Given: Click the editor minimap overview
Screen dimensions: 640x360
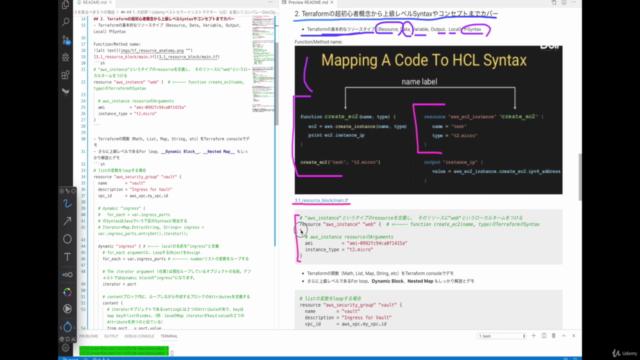Looking at the screenshot, I should [x=263, y=65].
